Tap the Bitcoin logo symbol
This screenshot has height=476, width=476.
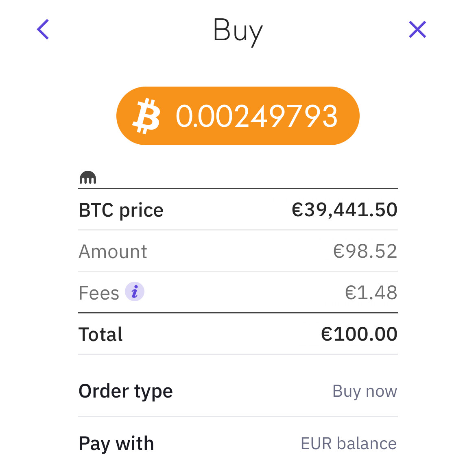click(x=146, y=116)
